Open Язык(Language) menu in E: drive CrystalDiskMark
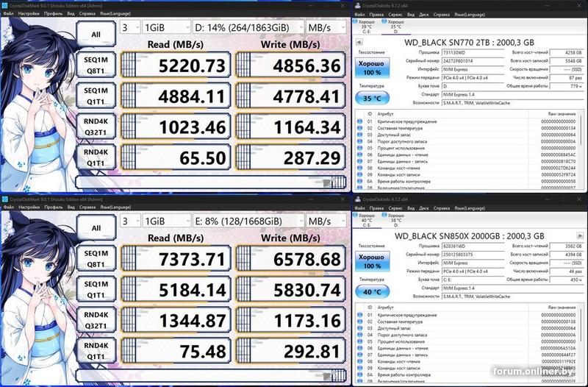Screen dimensions: 588x387 tap(115, 207)
